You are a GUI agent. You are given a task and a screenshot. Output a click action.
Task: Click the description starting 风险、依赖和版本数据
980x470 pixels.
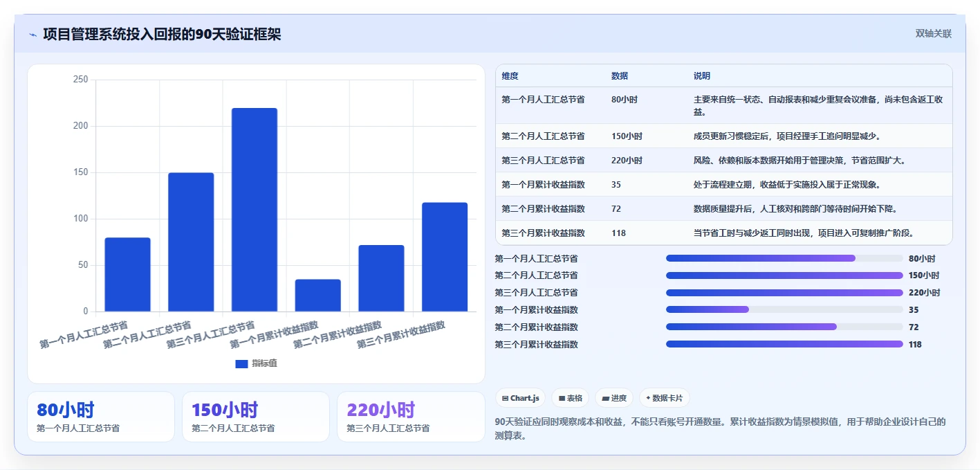pos(799,161)
